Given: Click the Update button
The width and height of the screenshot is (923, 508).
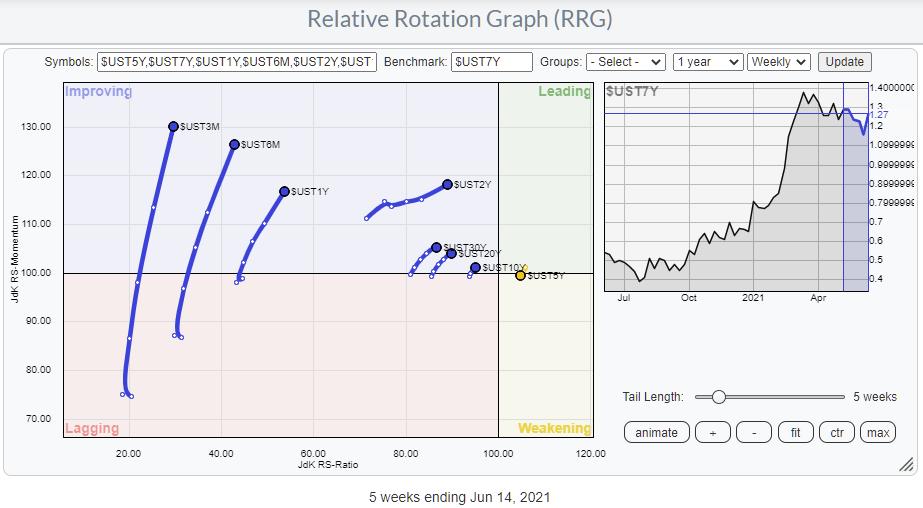Looking at the screenshot, I should (x=844, y=62).
